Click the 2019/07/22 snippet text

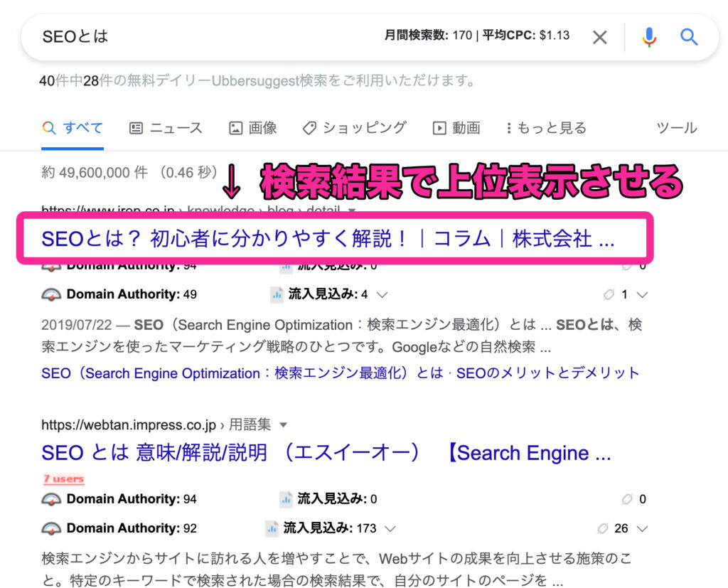point(342,336)
